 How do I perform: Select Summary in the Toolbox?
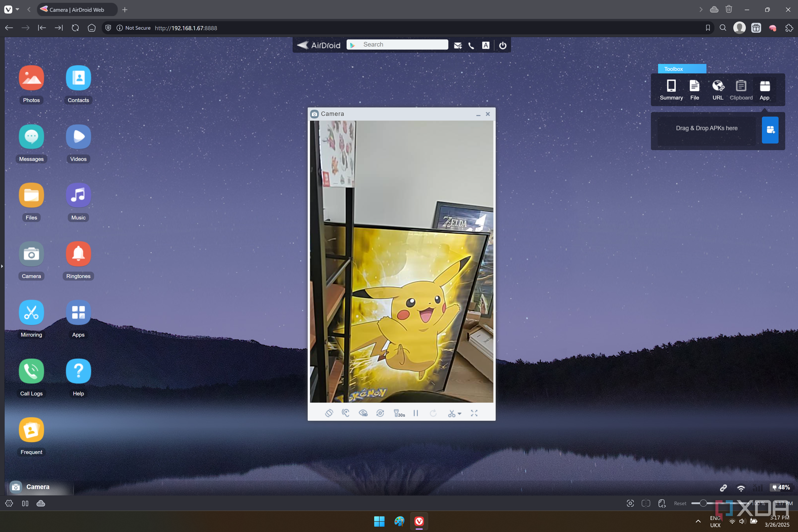671,90
